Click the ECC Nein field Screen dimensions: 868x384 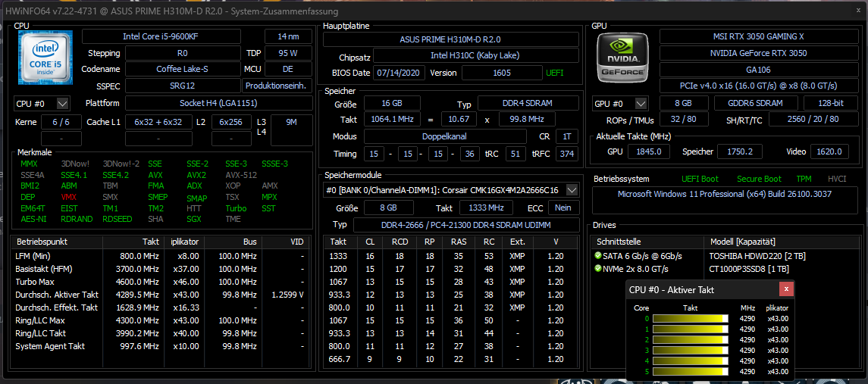coord(563,208)
